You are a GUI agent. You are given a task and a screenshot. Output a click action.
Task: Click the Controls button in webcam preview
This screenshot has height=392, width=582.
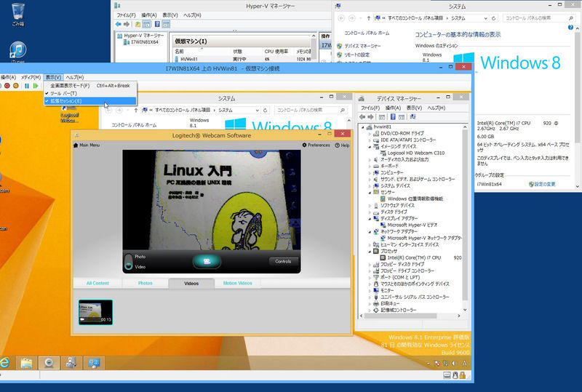point(283,261)
